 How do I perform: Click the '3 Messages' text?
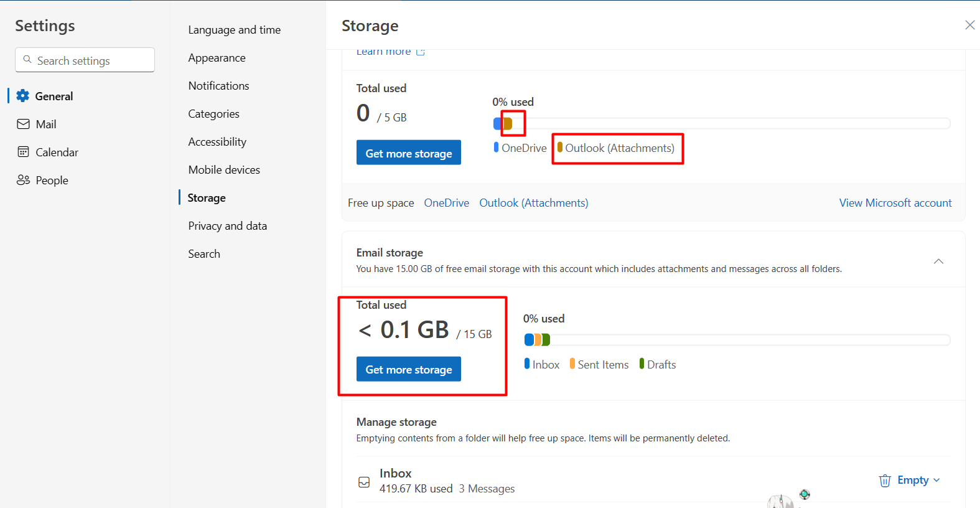click(487, 489)
